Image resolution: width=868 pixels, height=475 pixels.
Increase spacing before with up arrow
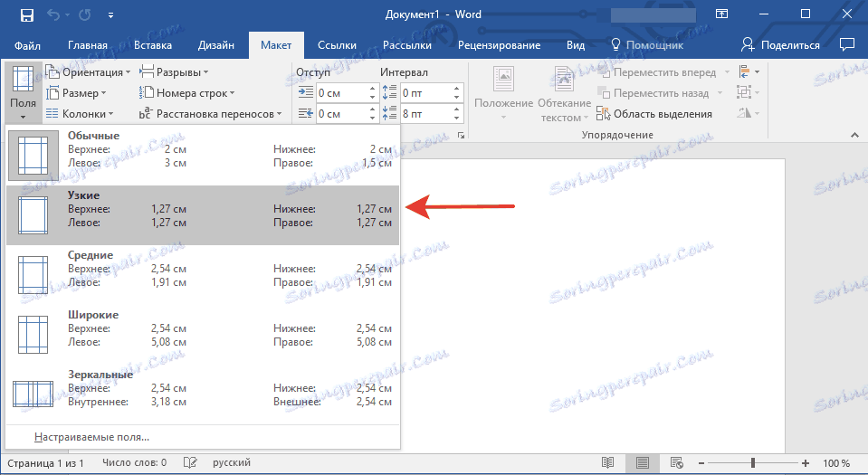pos(457,89)
